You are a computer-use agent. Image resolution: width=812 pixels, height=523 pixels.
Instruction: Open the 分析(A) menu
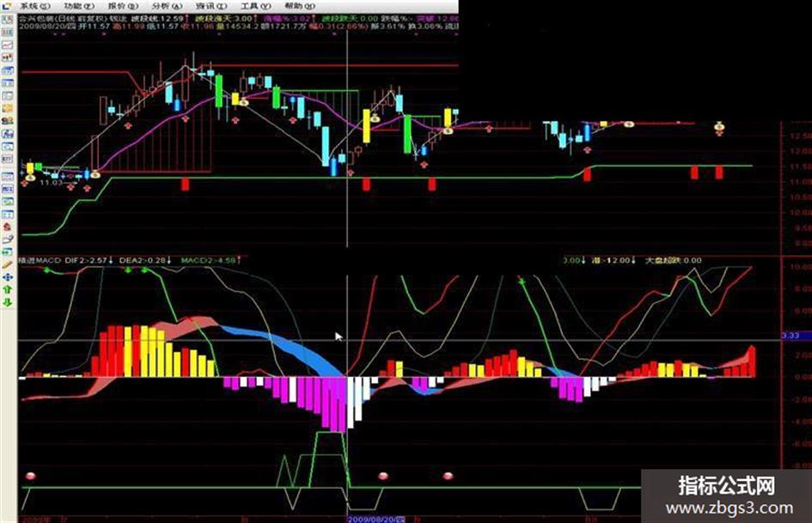coord(168,6)
